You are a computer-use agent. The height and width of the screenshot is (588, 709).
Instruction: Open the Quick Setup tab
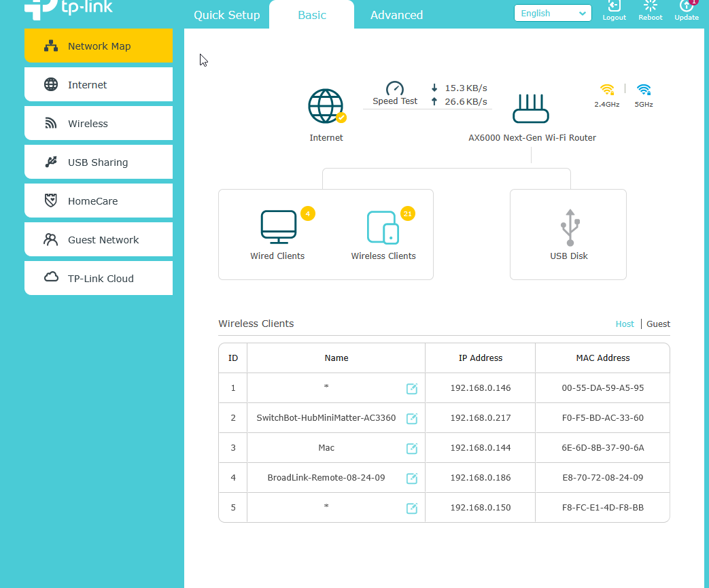point(226,15)
